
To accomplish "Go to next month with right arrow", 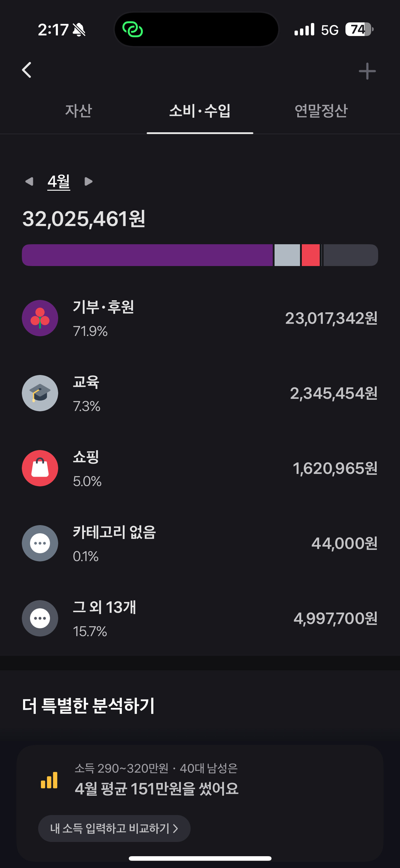I will tap(88, 182).
